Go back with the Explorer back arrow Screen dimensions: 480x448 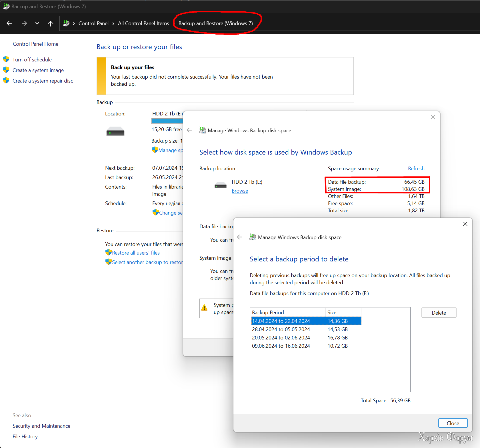coord(9,23)
